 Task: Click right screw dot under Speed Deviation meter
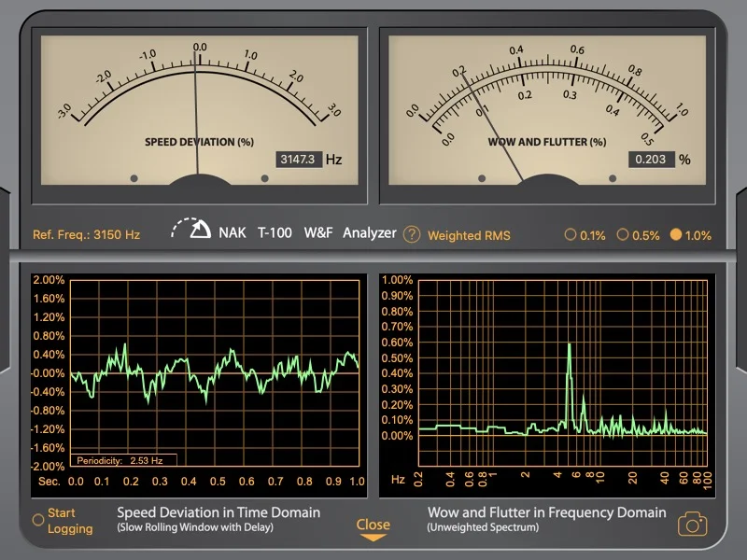click(264, 177)
